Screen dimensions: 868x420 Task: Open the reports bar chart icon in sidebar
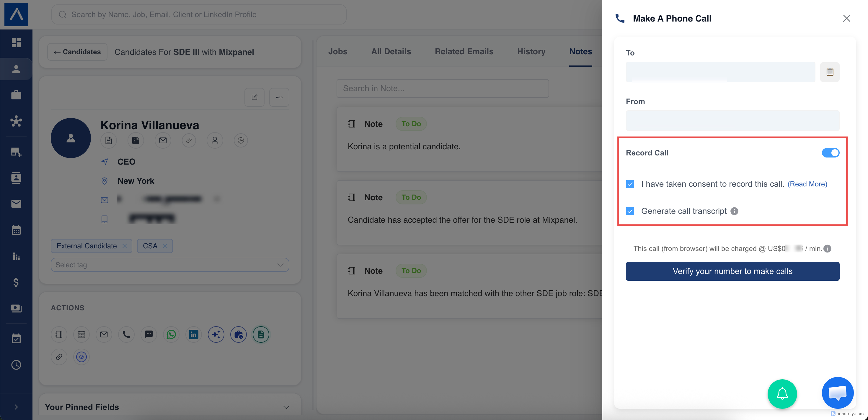pyautogui.click(x=16, y=256)
